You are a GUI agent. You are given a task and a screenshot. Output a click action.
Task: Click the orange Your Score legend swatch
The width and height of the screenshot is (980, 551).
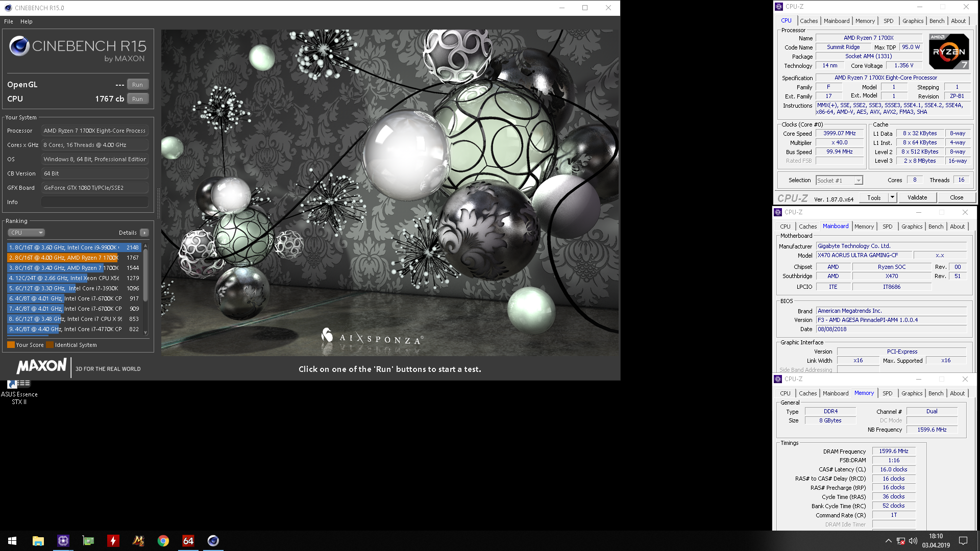pyautogui.click(x=11, y=345)
